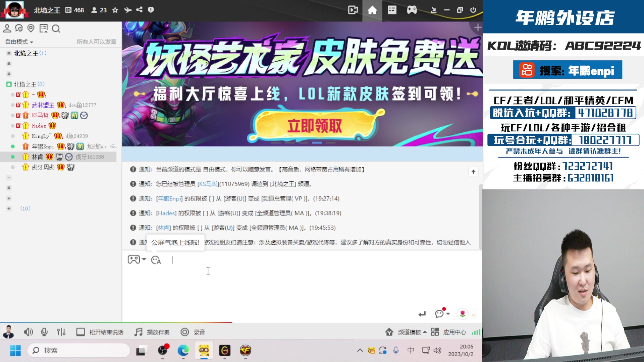This screenshot has height=362, width=644.
Task: Click the streamer avatar in title bar
Action: [14, 10]
